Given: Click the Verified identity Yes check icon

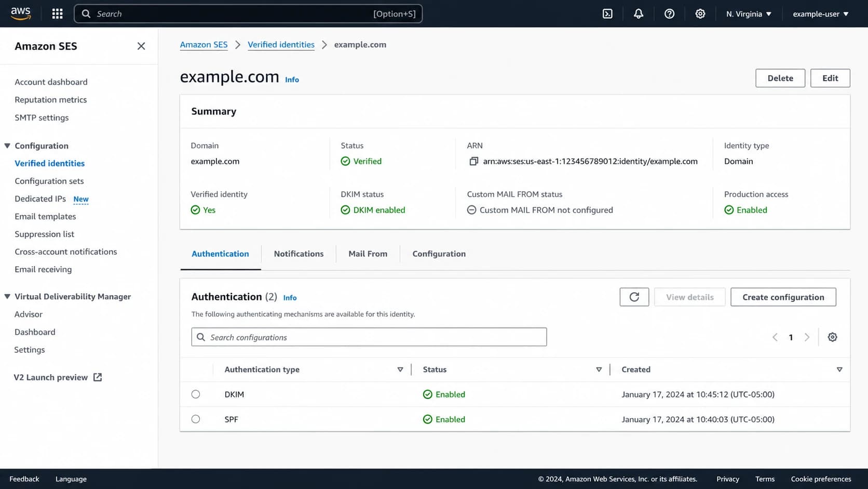Looking at the screenshot, I should tap(195, 210).
